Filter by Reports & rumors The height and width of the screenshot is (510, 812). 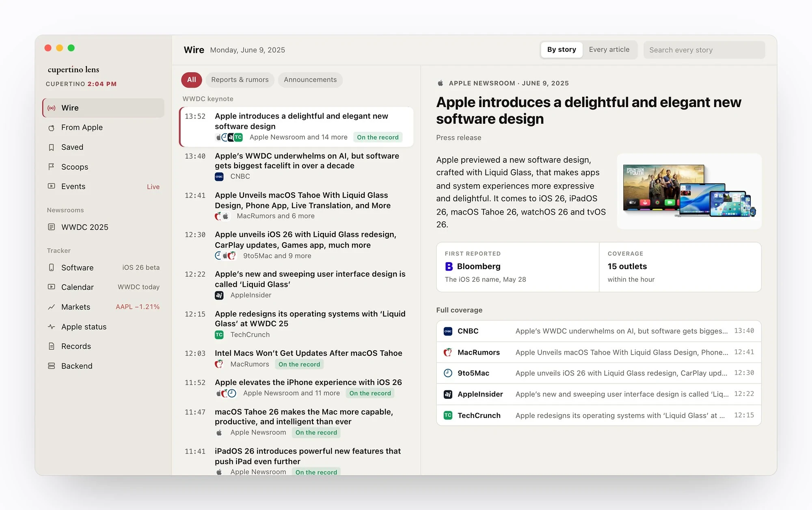pos(240,80)
